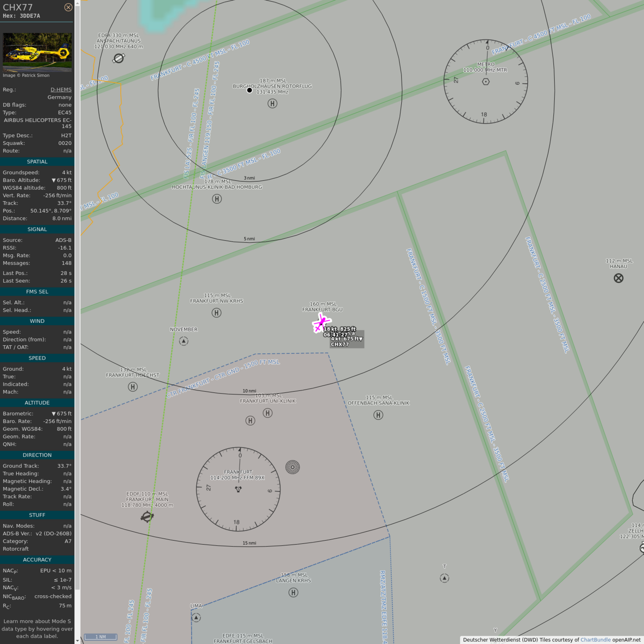Close the CHX77 aircraft info panel
This screenshot has height=644, width=644.
tap(68, 7)
